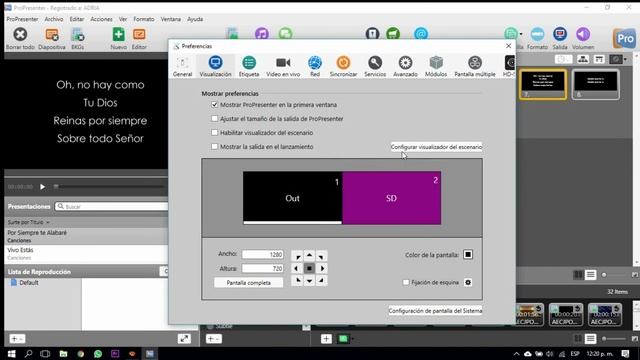
Task: Select the General preferences tab
Action: 182,66
